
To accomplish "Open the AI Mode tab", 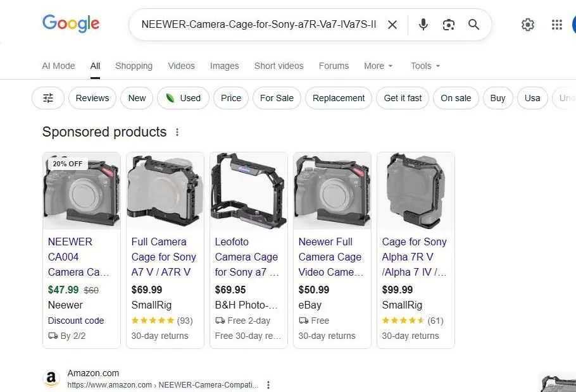I will (58, 66).
